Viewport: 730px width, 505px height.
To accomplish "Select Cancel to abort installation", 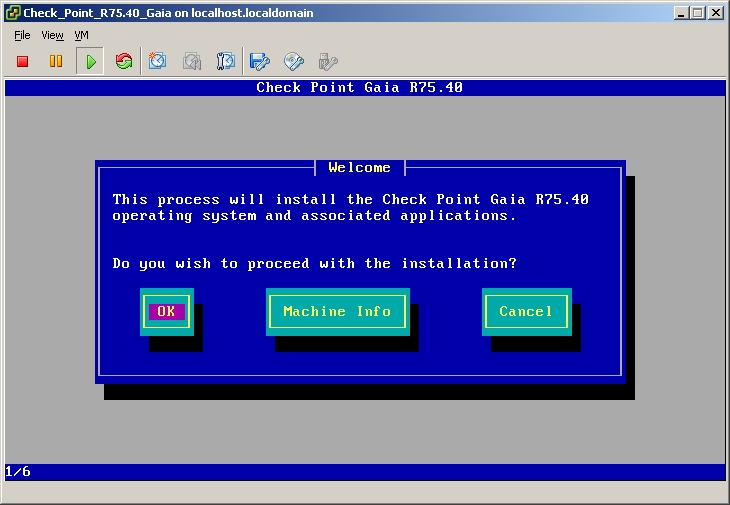I will (527, 311).
